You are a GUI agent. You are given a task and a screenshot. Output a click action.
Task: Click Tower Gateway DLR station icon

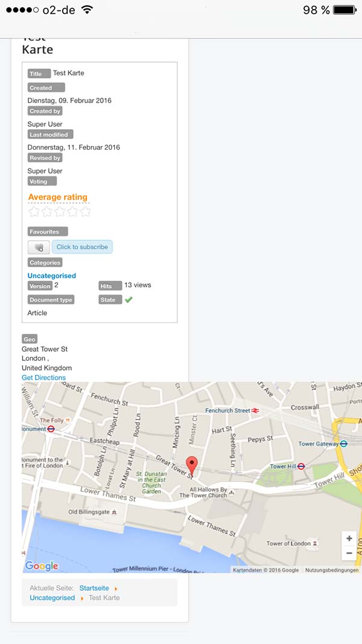pos(343,444)
